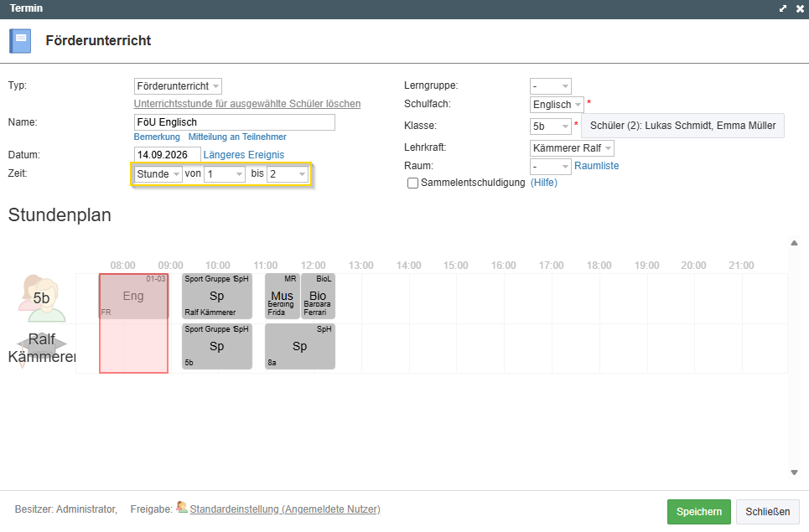Click the Name field 'FöU Englisch'

[x=234, y=122]
